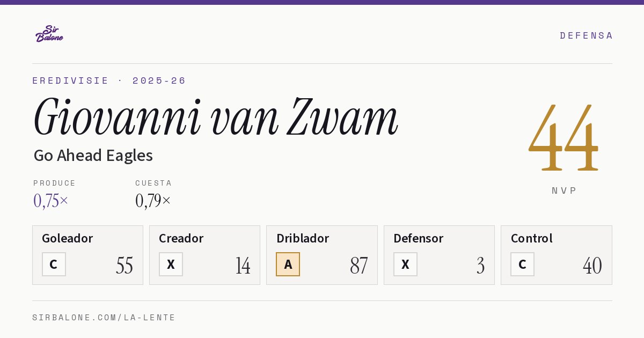Click the Control title
Viewport: 644px width, 338px height.
point(531,238)
